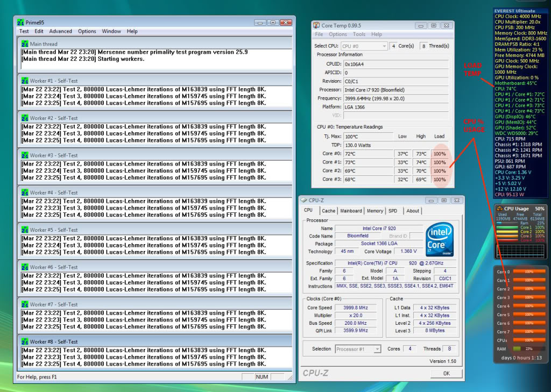The image size is (551, 392).
Task: Switch to the CPU-Z Mainboard tab
Action: point(351,211)
